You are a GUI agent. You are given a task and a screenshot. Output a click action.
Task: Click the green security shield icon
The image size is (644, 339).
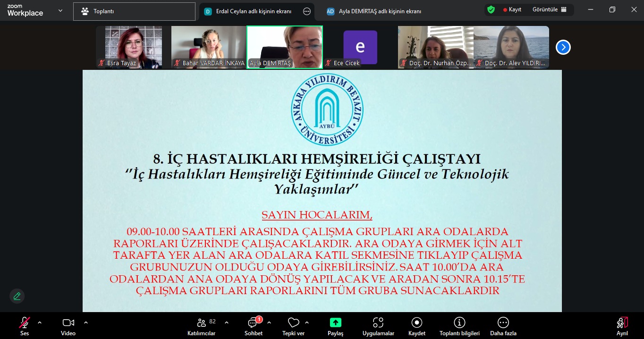point(491,9)
